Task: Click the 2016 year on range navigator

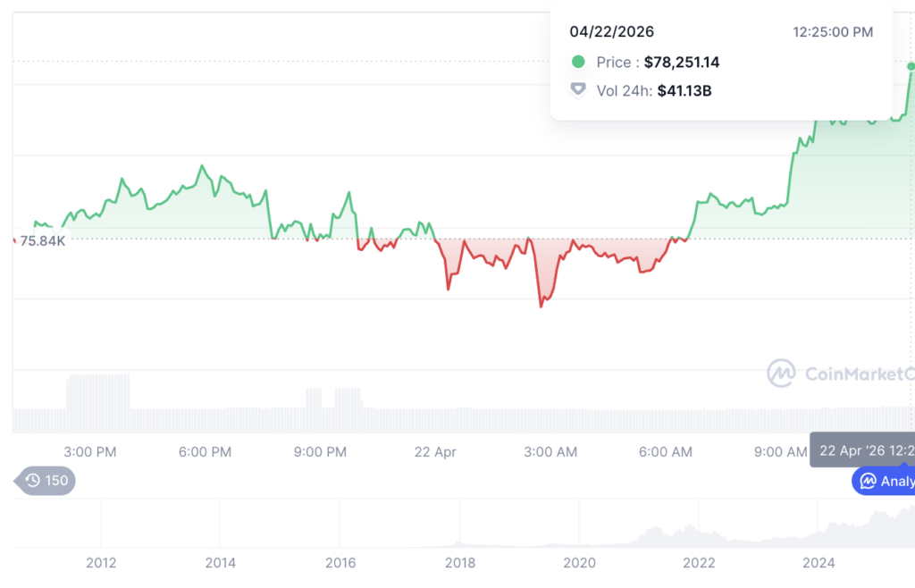Action: point(340,563)
